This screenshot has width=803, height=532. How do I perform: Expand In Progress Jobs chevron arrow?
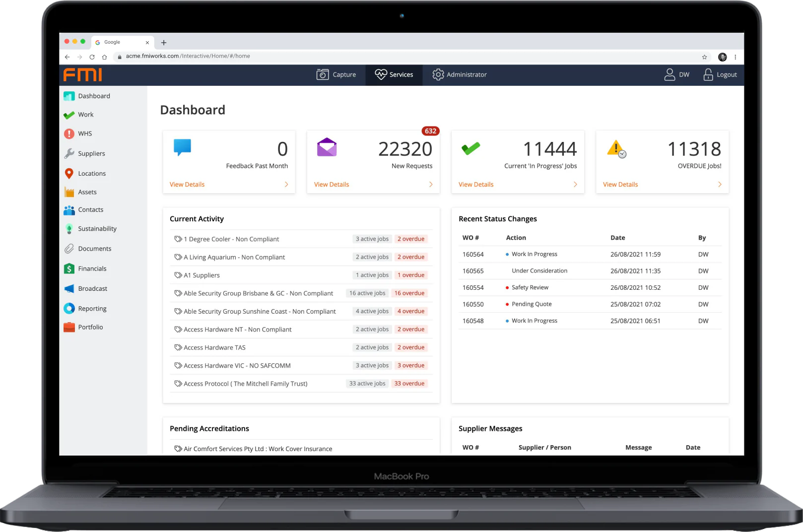(575, 185)
